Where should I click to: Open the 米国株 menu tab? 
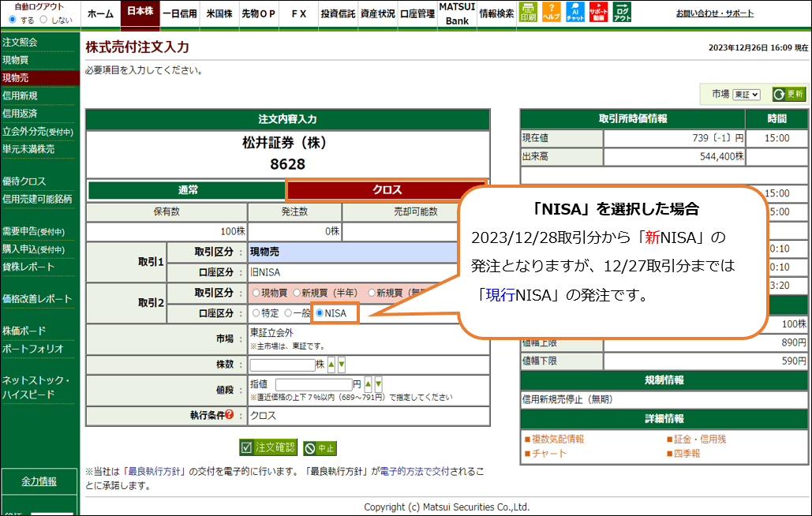(219, 14)
